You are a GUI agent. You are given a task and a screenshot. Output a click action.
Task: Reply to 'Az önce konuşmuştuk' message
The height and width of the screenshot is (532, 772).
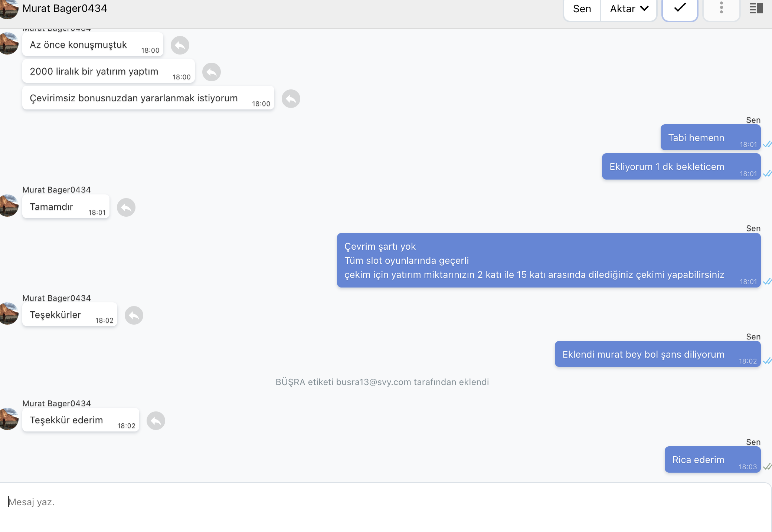(x=180, y=45)
